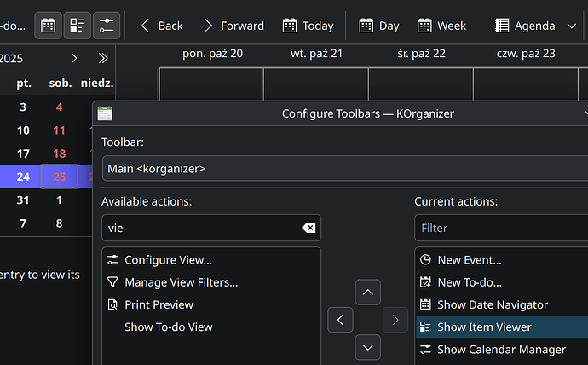588x365 pixels.
Task: Open the Agenda view dropdown arrow
Action: [x=572, y=26]
